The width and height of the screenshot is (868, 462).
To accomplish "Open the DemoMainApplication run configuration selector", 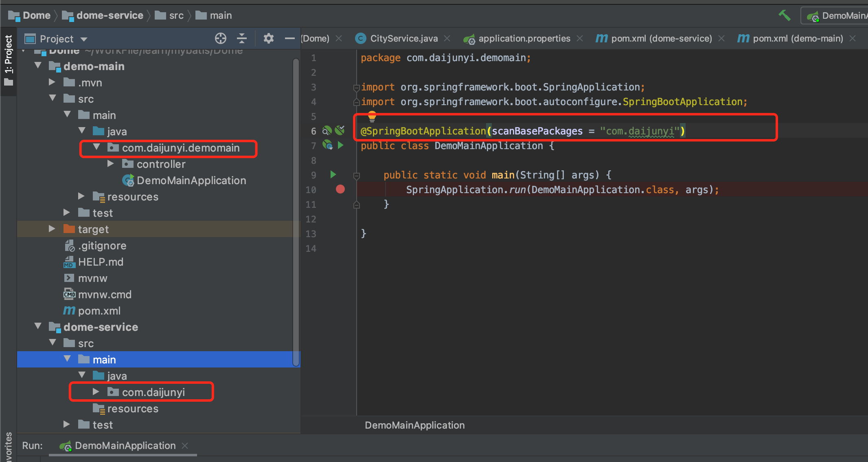I will [x=835, y=16].
